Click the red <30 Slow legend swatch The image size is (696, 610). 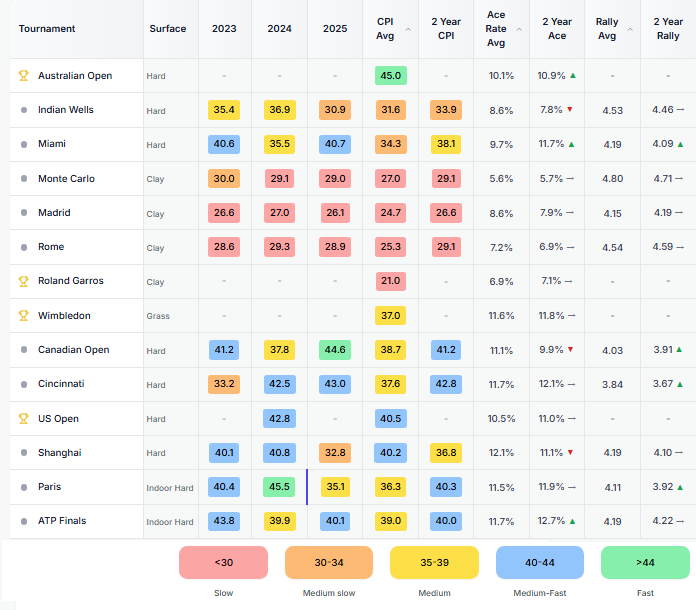[x=223, y=562]
